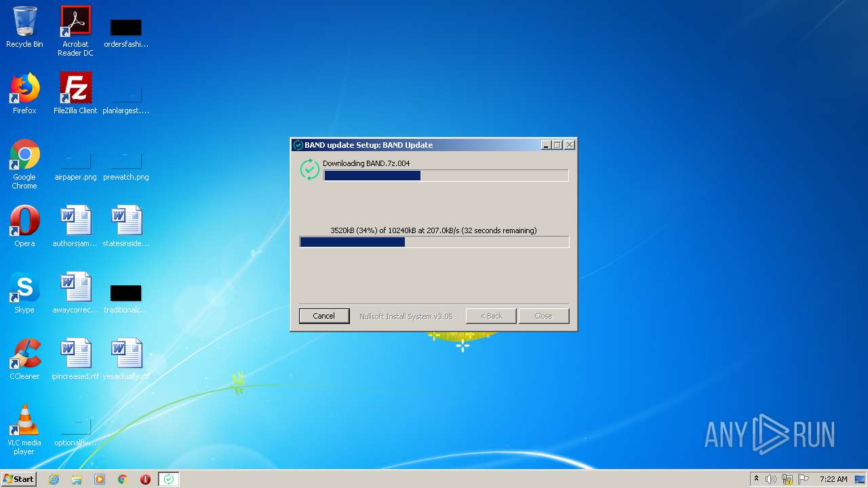Select ipincreased.rtf document
Image resolution: width=868 pixels, height=488 pixels.
coord(75,359)
